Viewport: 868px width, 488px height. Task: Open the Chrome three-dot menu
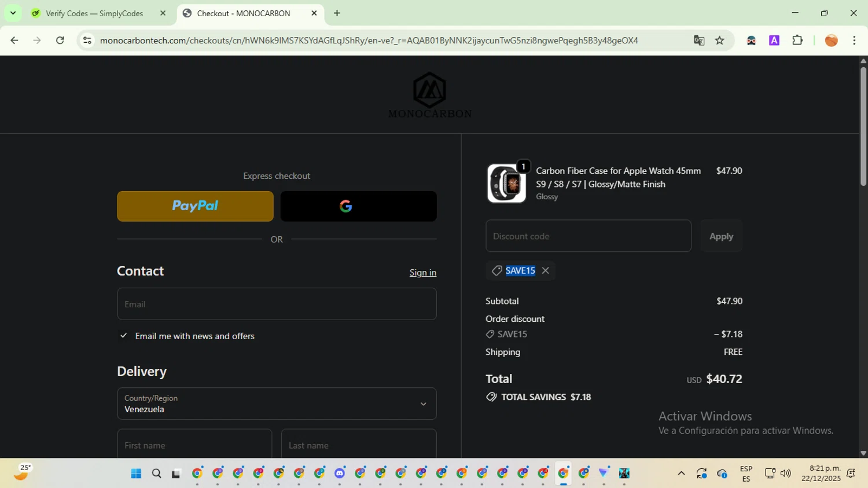click(x=854, y=41)
